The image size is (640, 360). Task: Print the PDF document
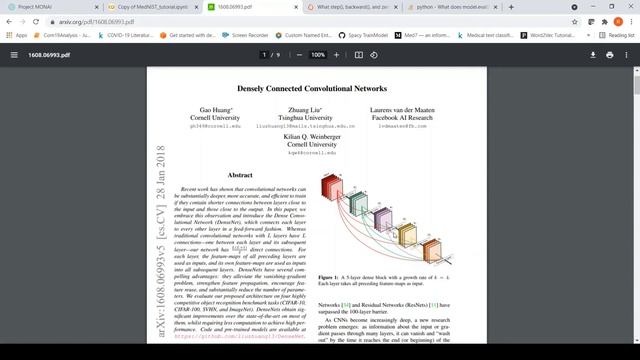[609, 55]
